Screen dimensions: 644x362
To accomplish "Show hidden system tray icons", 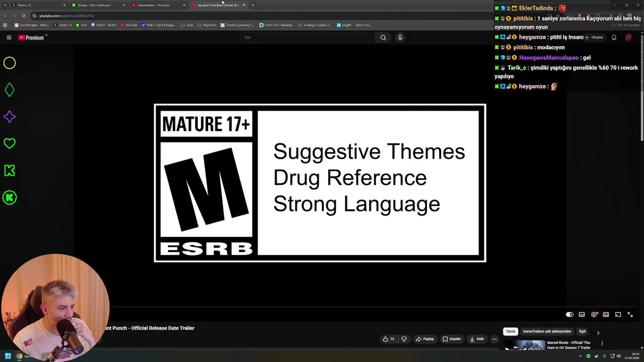I will coord(580,356).
